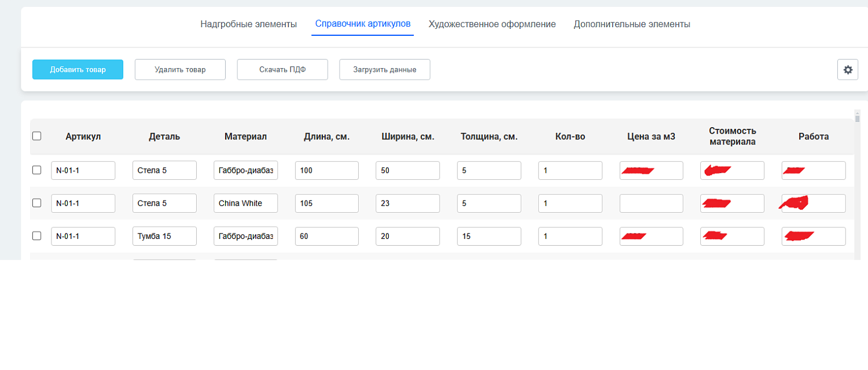Image resolution: width=868 pixels, height=370 pixels.
Task: Check the checkbox next to the China White row
Action: [36, 203]
